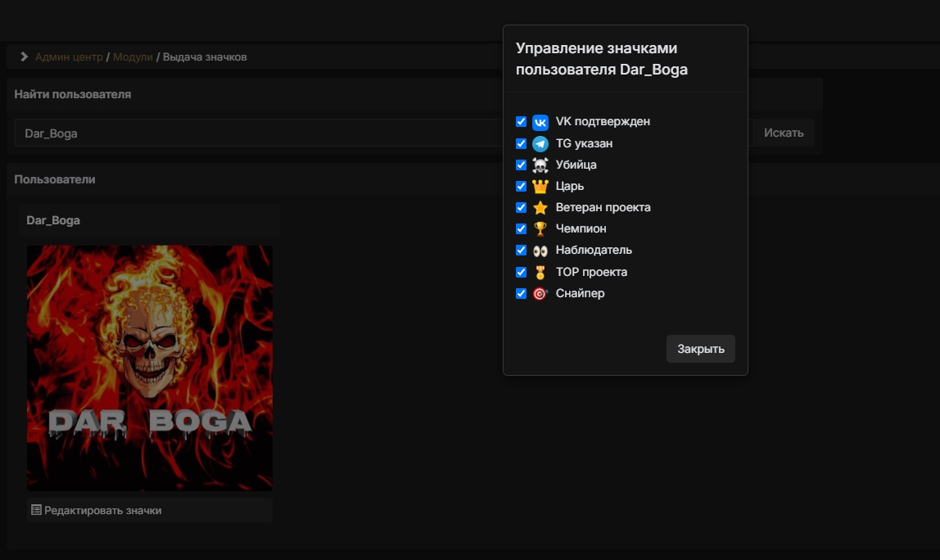Uncheck the Царь badge checkbox
The width and height of the screenshot is (940, 560).
click(x=521, y=186)
